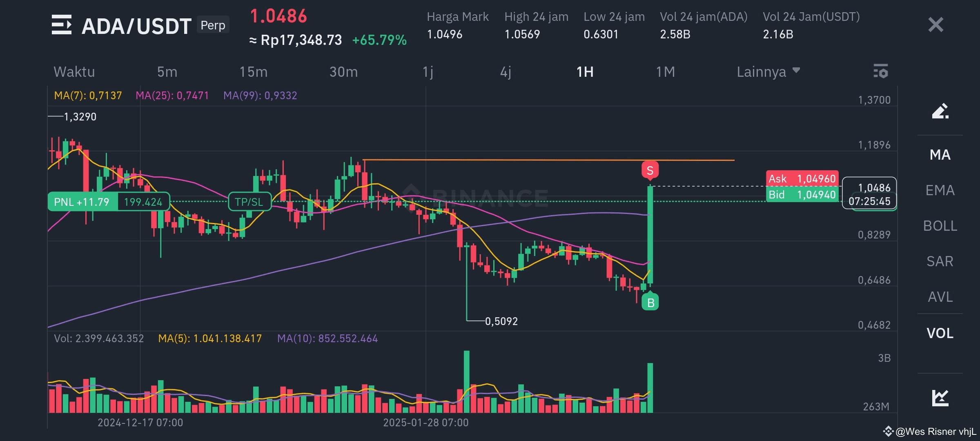Tap the B buy marker on the chart
The height and width of the screenshot is (441, 980).
pyautogui.click(x=649, y=302)
